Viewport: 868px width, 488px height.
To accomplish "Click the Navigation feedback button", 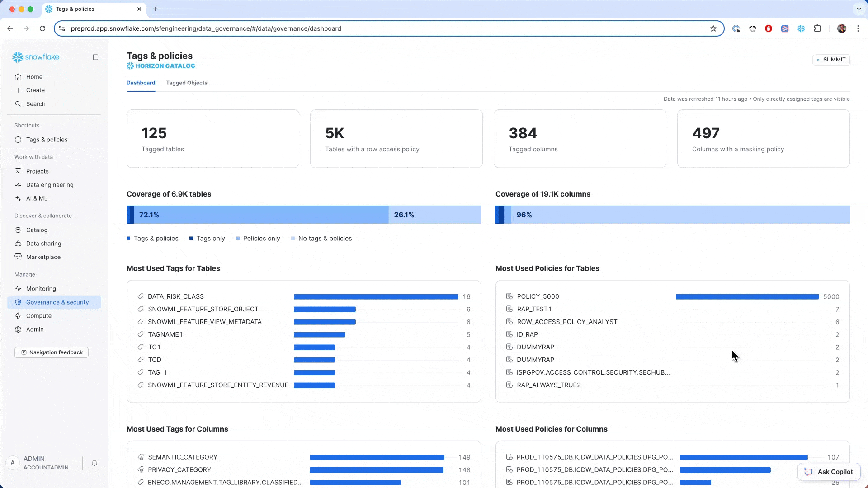I will coord(51,352).
